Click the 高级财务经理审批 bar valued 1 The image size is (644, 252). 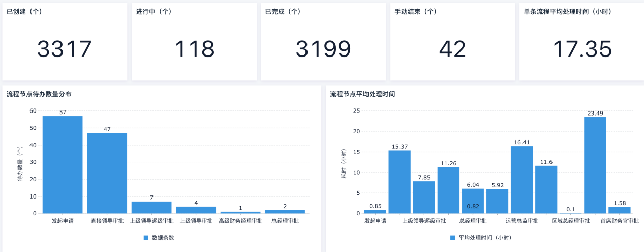[240, 212]
